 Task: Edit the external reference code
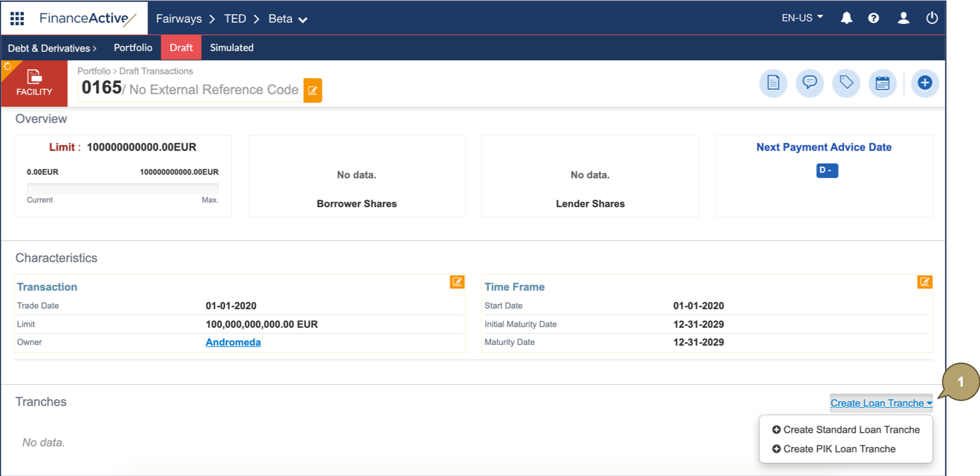point(313,91)
